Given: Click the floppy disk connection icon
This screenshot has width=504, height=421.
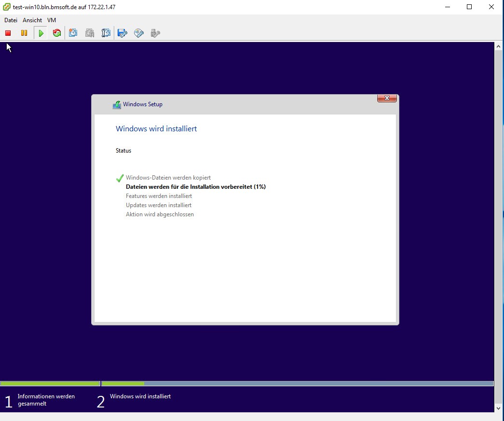Looking at the screenshot, I should [x=123, y=33].
